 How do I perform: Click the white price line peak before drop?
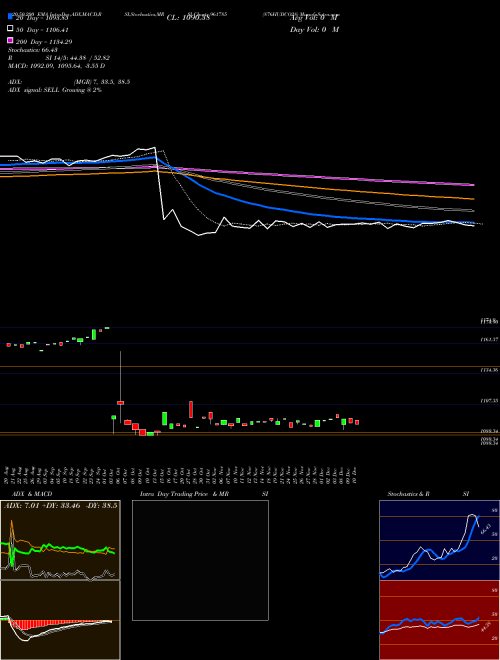pos(154,147)
